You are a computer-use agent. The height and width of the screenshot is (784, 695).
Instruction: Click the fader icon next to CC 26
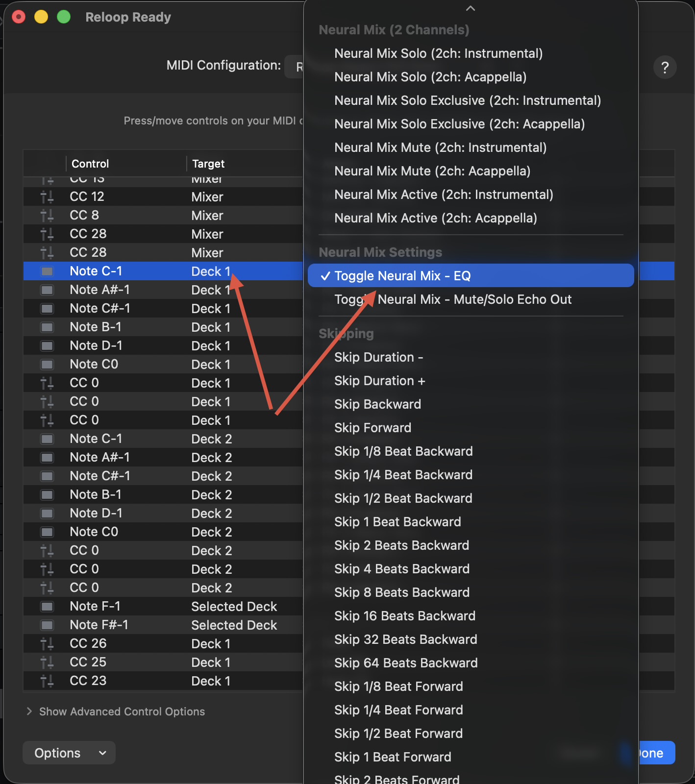click(x=47, y=644)
